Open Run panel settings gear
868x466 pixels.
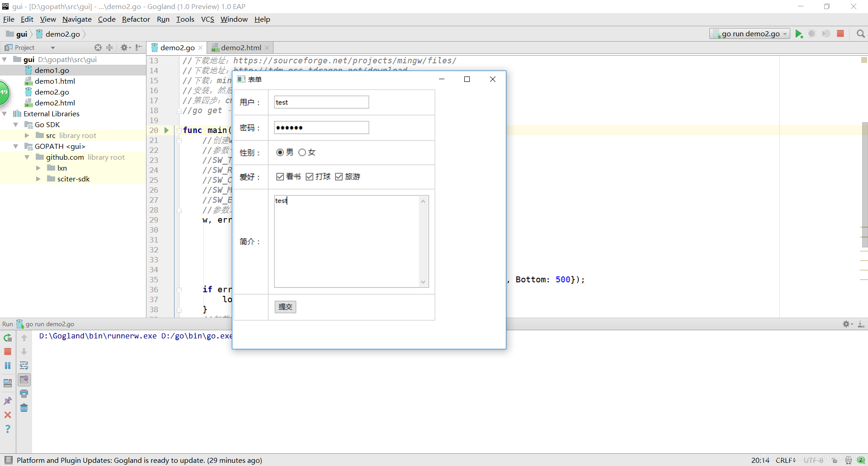(847, 324)
